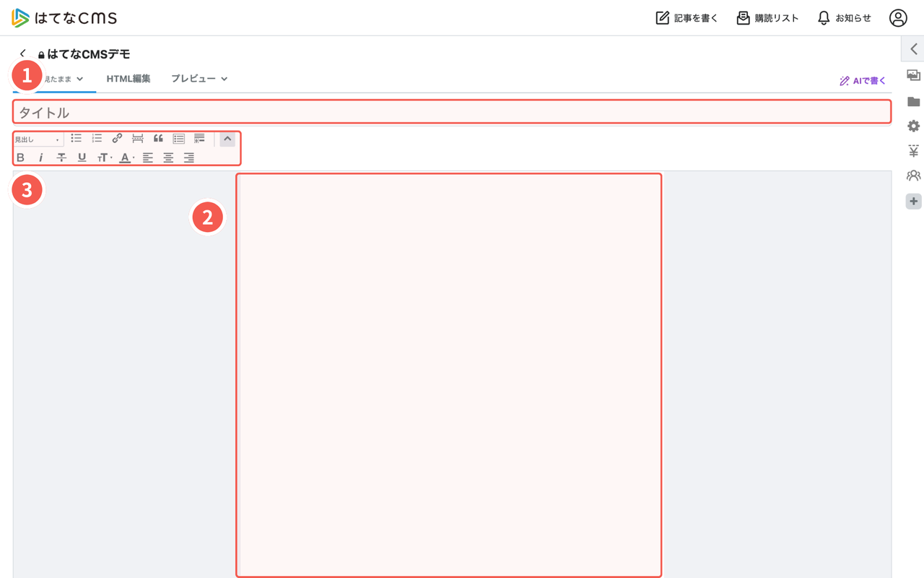Toggle underline formatting

[82, 158]
